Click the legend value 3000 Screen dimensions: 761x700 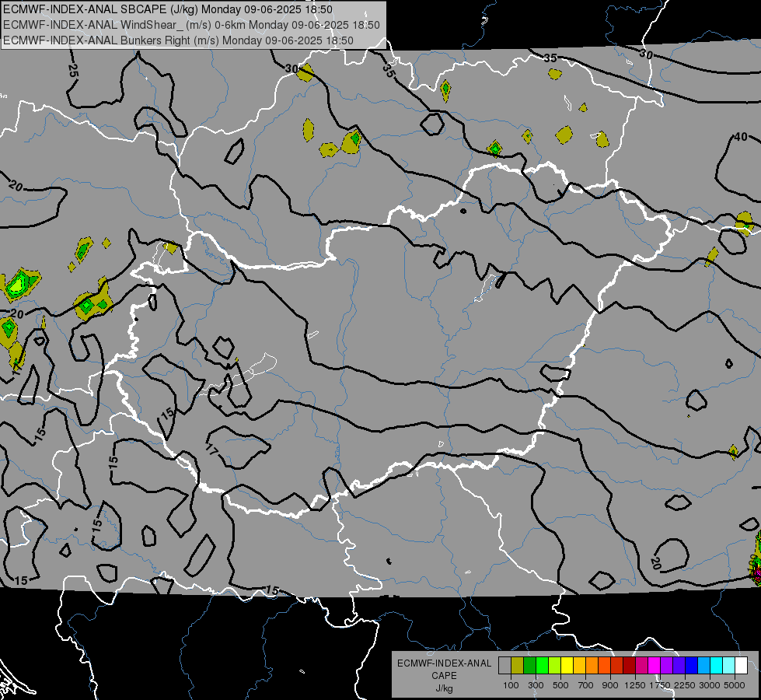point(710,685)
